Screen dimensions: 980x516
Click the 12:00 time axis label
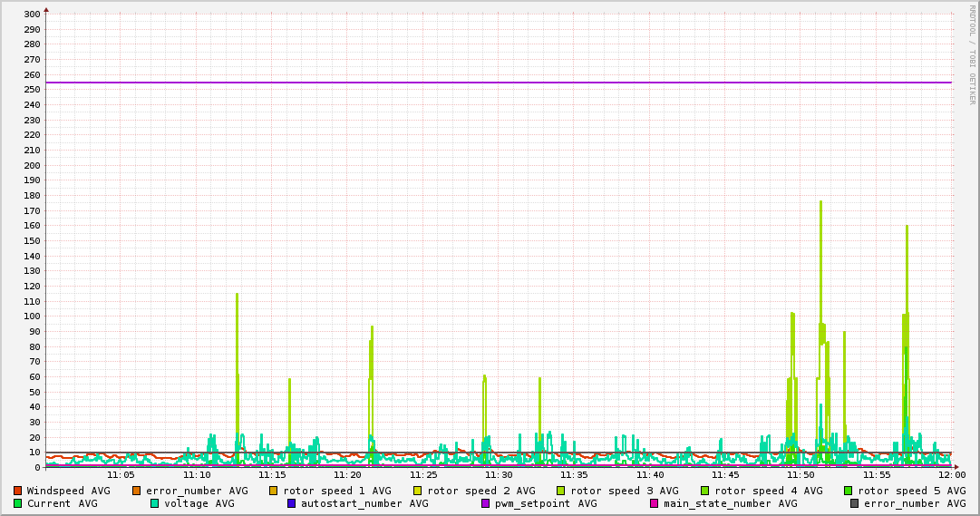(951, 474)
